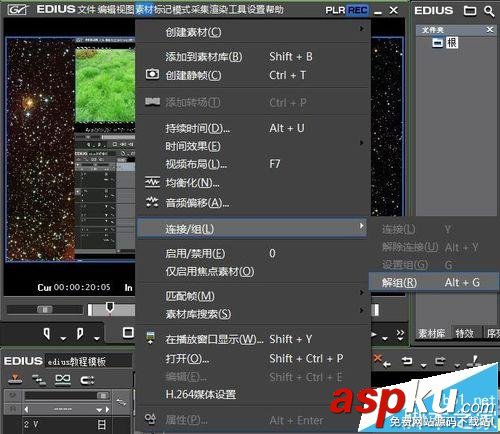Click the waveform icon for 均衡化(N)

point(152,182)
